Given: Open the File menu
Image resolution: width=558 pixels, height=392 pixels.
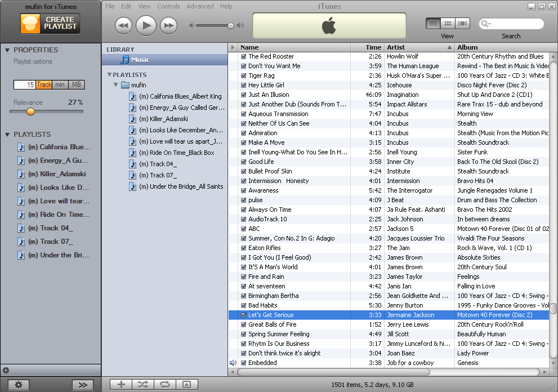Looking at the screenshot, I should pos(110,6).
